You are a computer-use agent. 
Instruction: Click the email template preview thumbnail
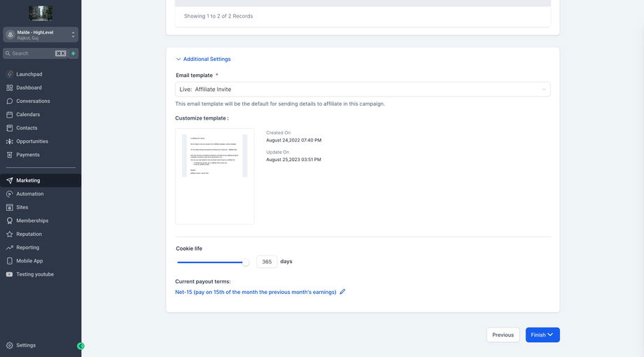point(214,176)
